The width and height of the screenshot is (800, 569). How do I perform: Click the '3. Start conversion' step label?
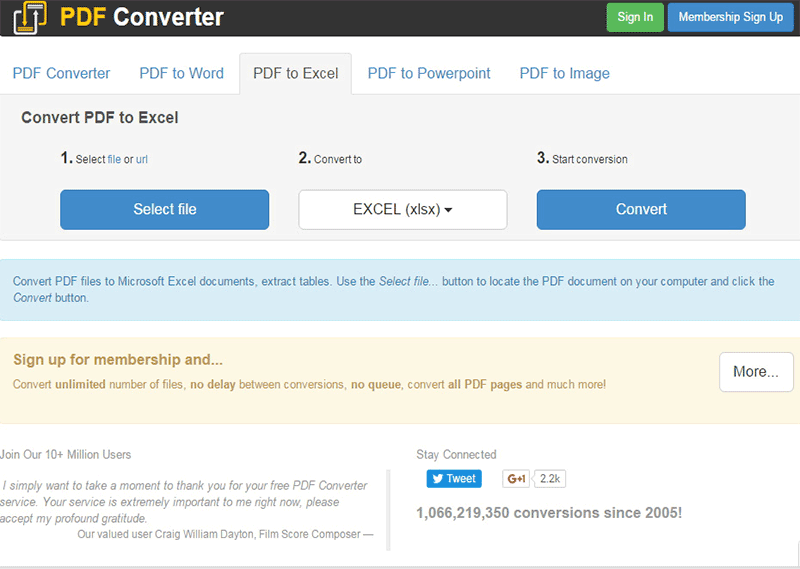582,158
